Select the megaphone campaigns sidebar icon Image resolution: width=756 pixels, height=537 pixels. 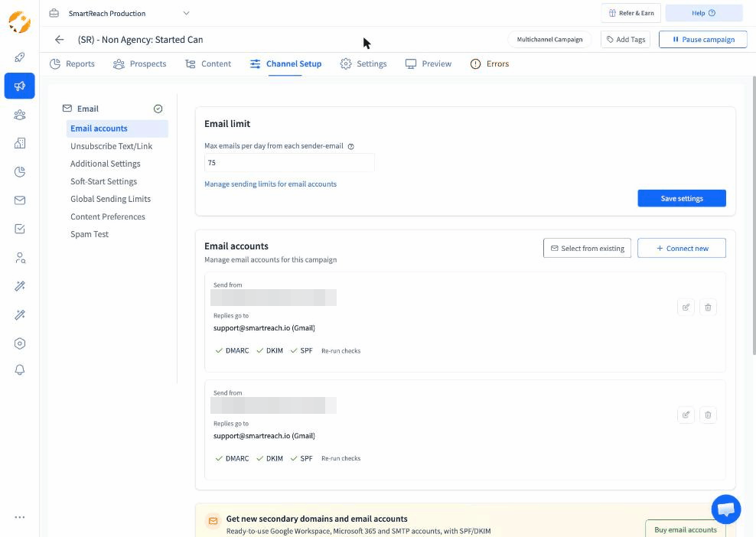click(x=20, y=86)
